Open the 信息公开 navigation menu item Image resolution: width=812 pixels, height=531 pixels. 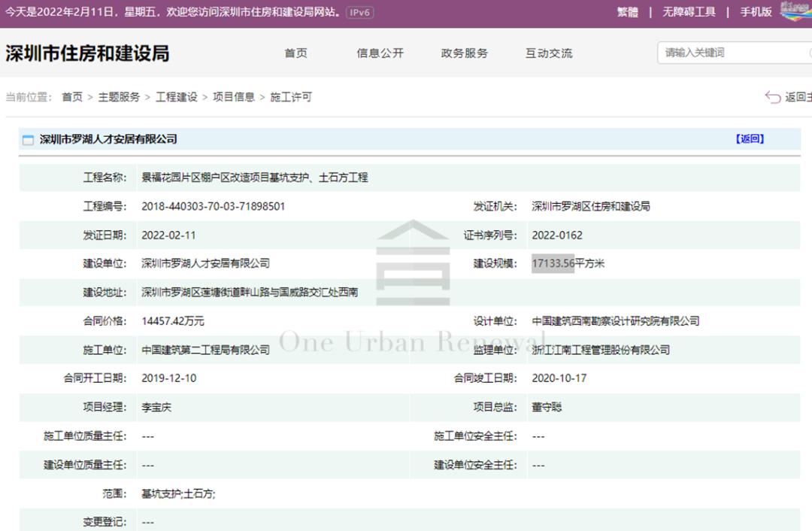click(x=379, y=53)
